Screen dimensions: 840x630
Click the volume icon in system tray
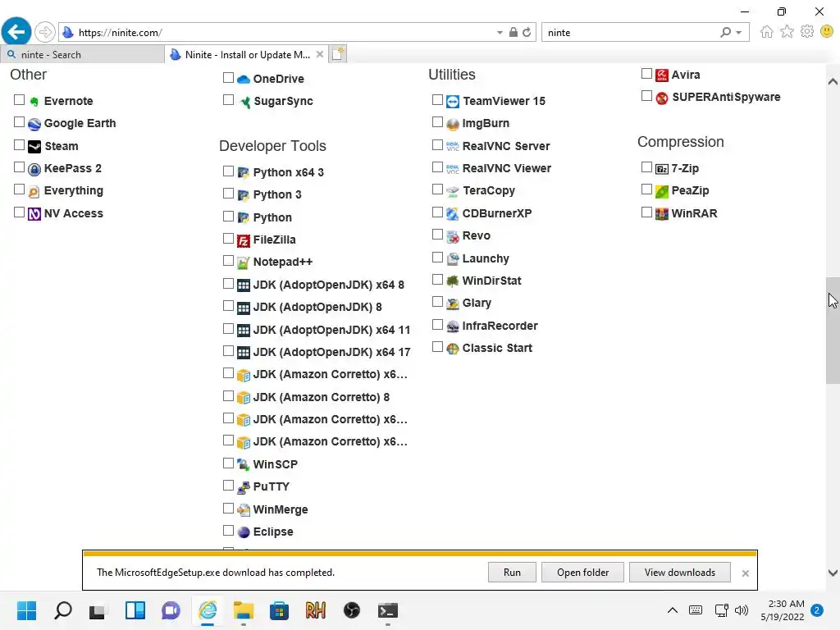pos(742,610)
